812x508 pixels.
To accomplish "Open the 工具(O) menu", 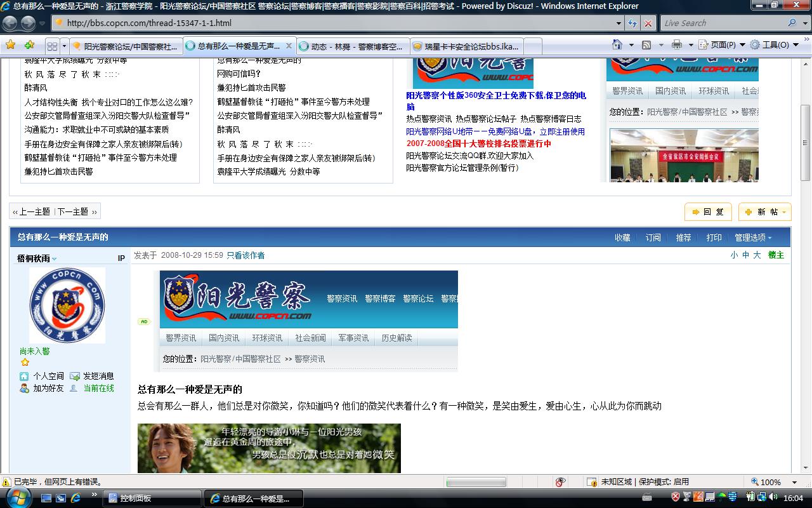I will pyautogui.click(x=774, y=45).
